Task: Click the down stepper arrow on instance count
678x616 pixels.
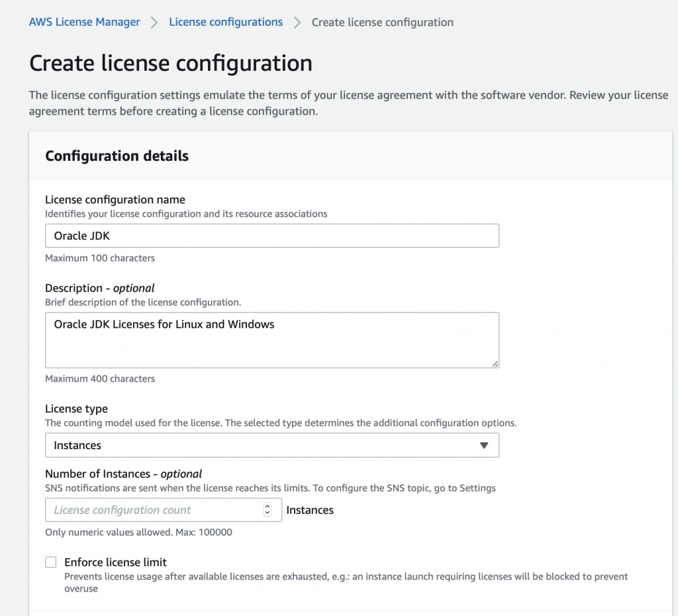Action: 267,513
